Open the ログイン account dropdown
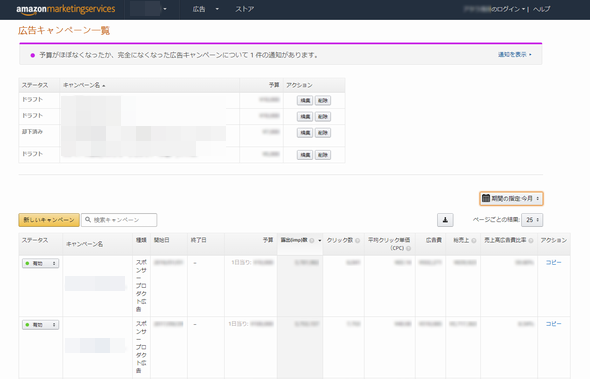 [x=494, y=9]
